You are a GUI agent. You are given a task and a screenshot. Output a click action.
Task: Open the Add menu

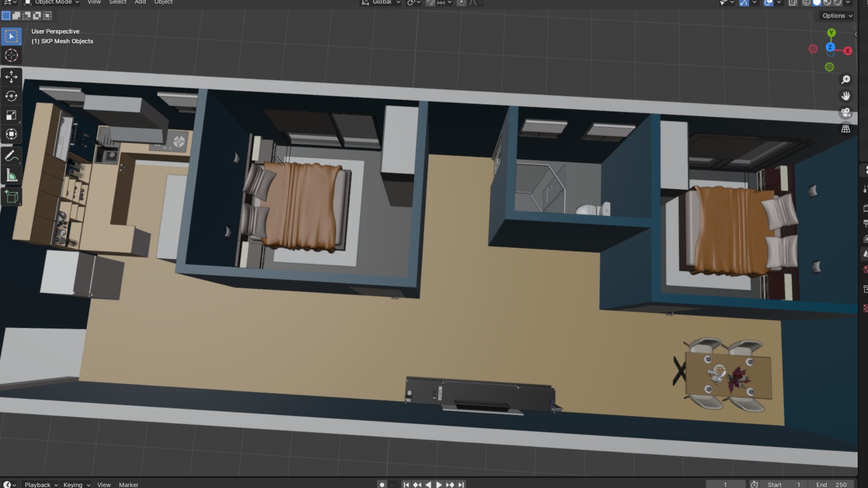point(140,2)
